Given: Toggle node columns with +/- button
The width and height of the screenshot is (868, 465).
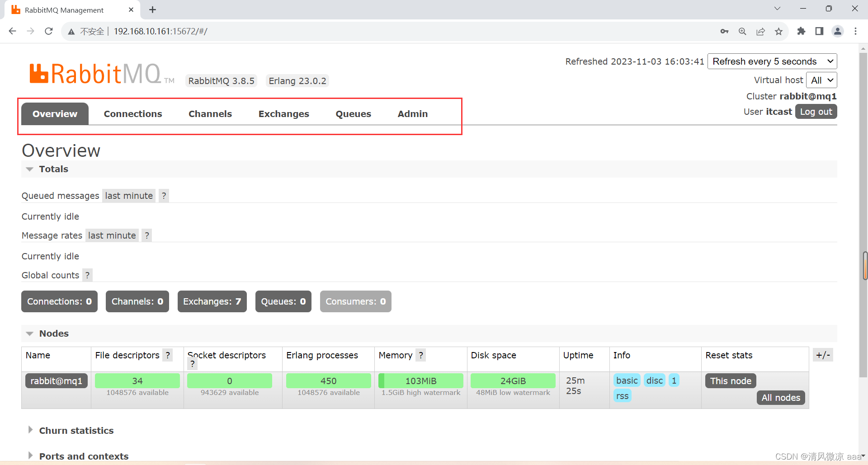Looking at the screenshot, I should [823, 355].
